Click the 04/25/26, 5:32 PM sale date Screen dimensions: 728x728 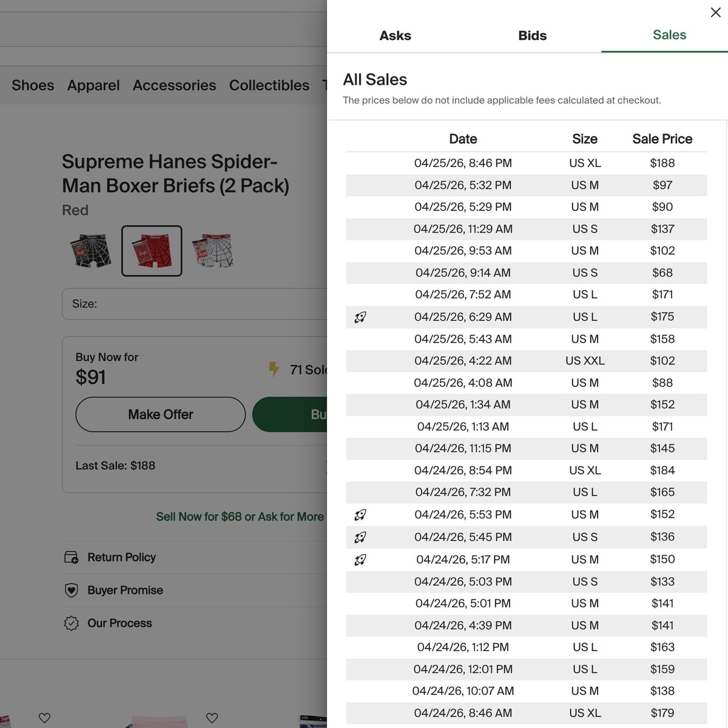pos(463,185)
